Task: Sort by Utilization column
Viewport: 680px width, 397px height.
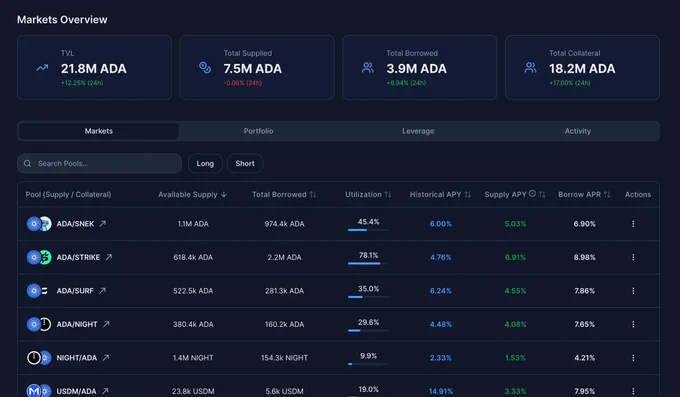Action: pos(368,194)
